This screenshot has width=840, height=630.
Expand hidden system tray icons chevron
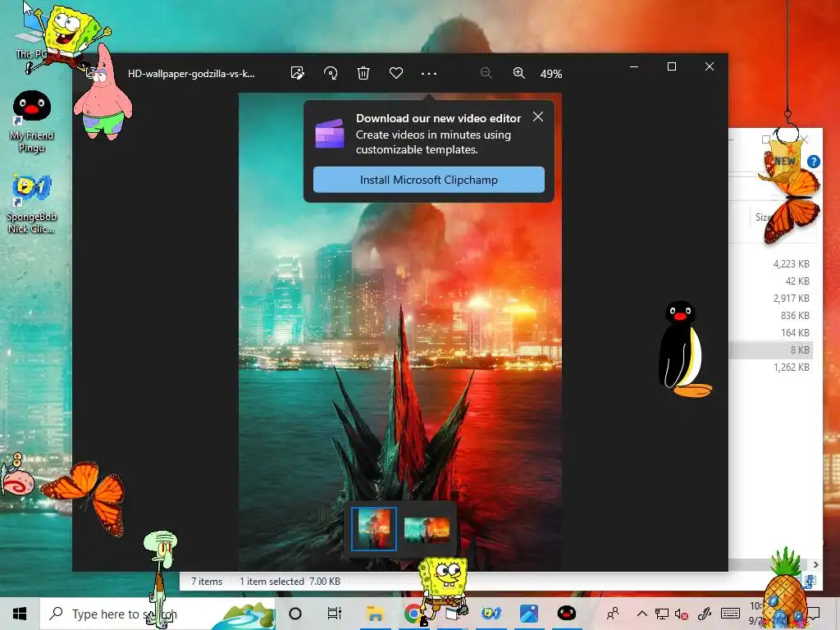[641, 614]
